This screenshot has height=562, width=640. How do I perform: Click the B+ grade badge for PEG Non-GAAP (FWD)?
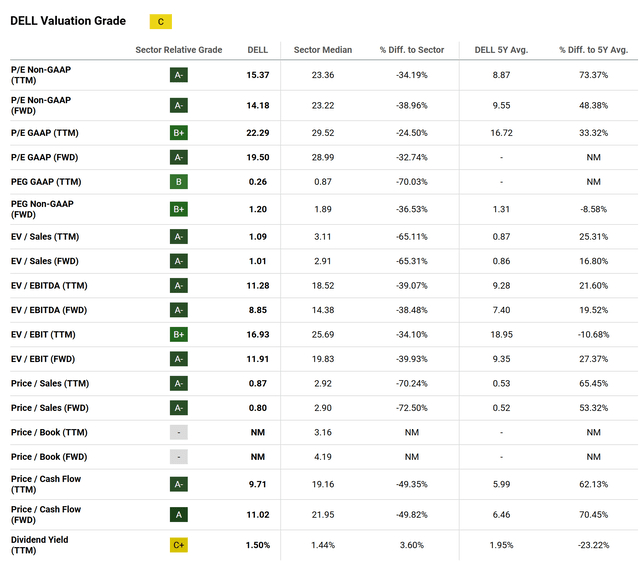pyautogui.click(x=179, y=209)
